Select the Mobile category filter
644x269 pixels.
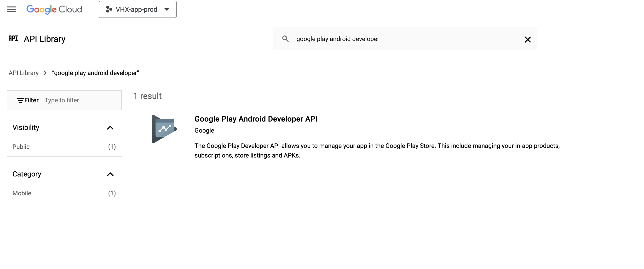point(64,193)
